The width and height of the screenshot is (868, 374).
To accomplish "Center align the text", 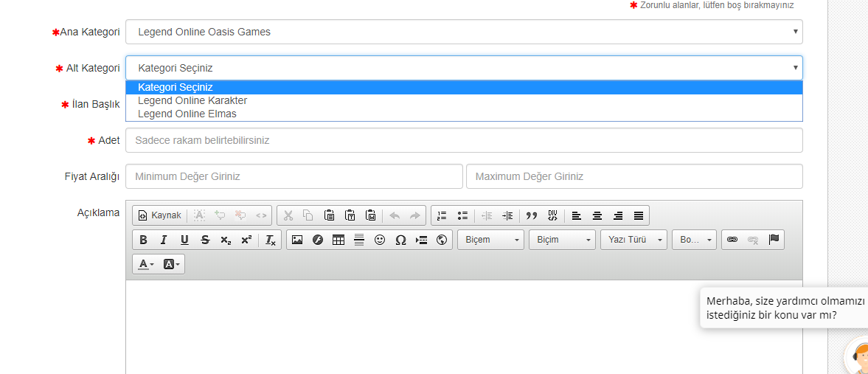I will (x=597, y=215).
